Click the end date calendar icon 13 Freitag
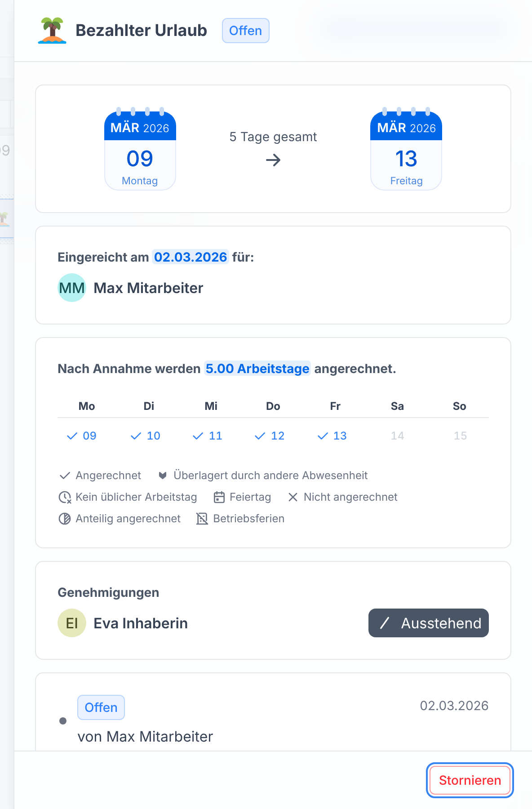 click(406, 149)
